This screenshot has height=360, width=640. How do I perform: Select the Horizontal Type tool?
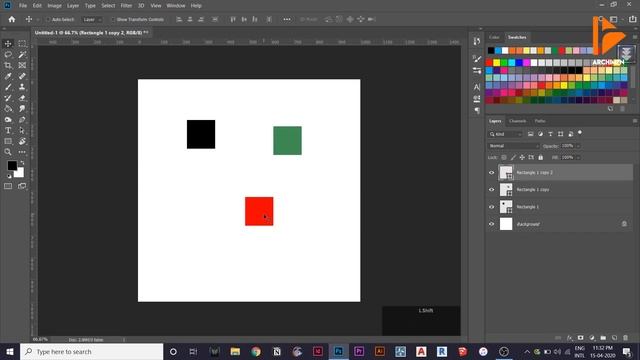[8, 131]
